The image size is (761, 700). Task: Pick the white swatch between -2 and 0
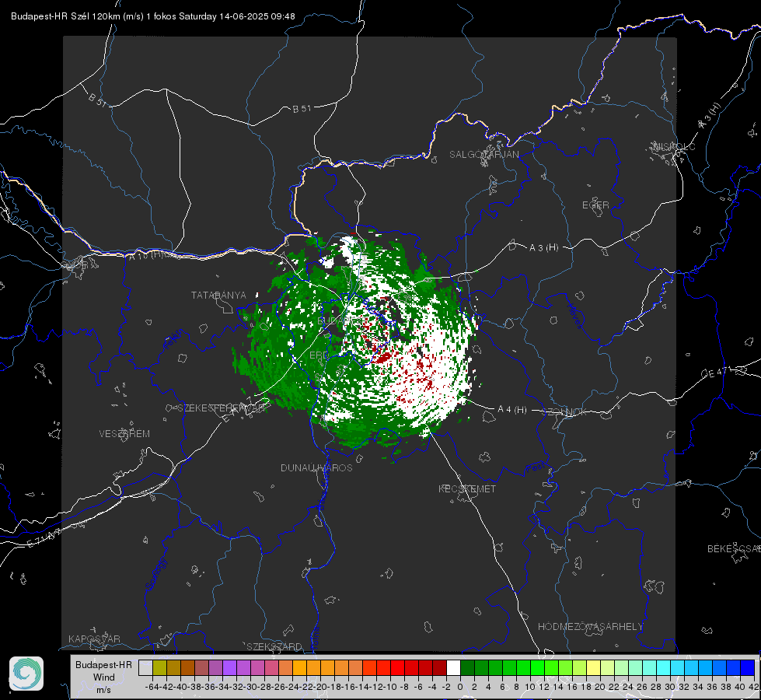[453, 667]
